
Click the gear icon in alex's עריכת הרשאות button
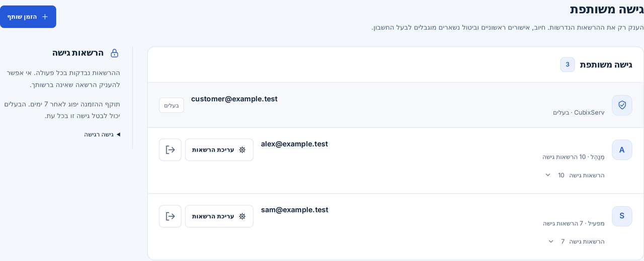tap(242, 150)
